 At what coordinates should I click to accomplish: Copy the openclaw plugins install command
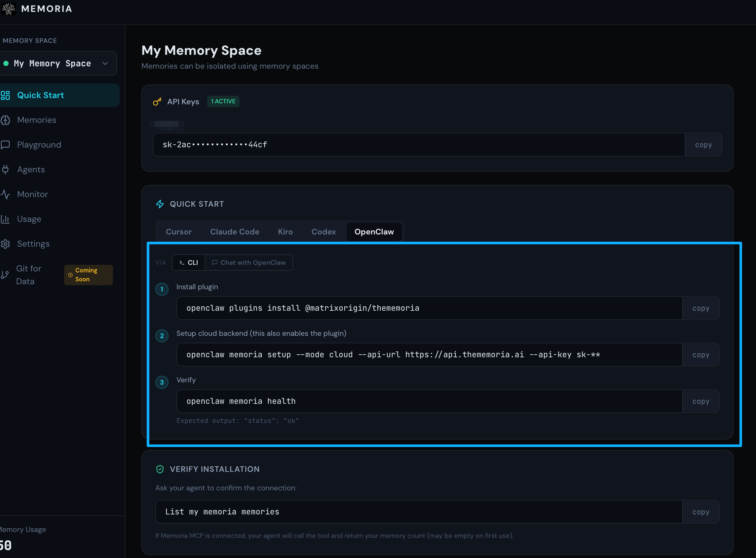700,308
